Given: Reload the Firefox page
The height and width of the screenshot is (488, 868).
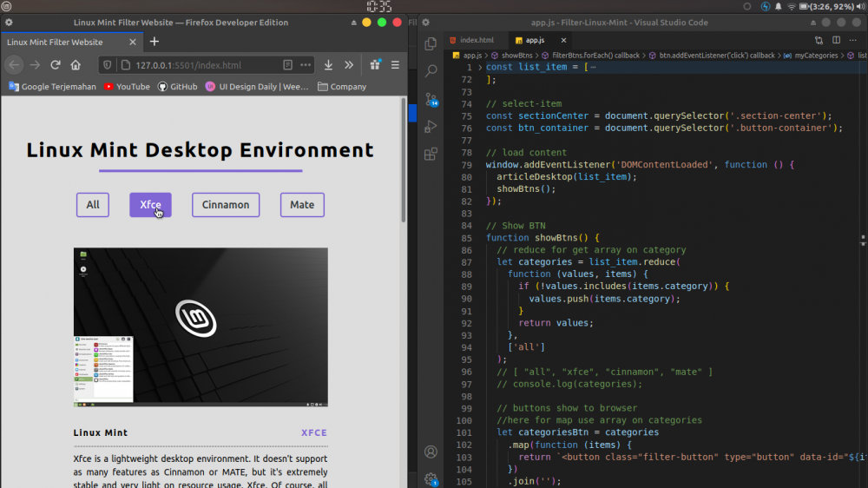Looking at the screenshot, I should 56,65.
